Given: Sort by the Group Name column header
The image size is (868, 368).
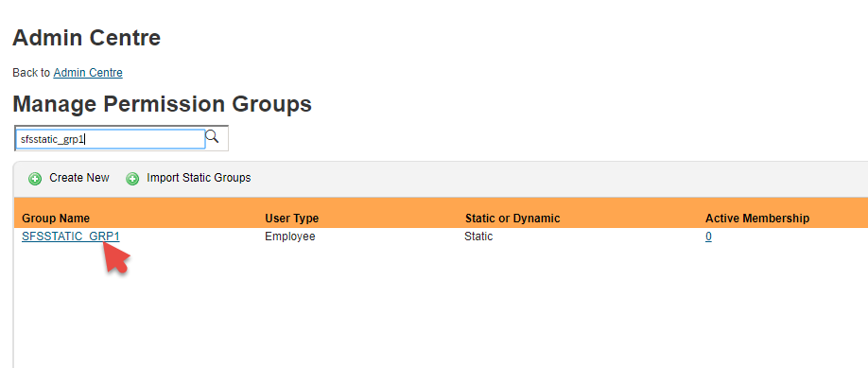Looking at the screenshot, I should [56, 219].
